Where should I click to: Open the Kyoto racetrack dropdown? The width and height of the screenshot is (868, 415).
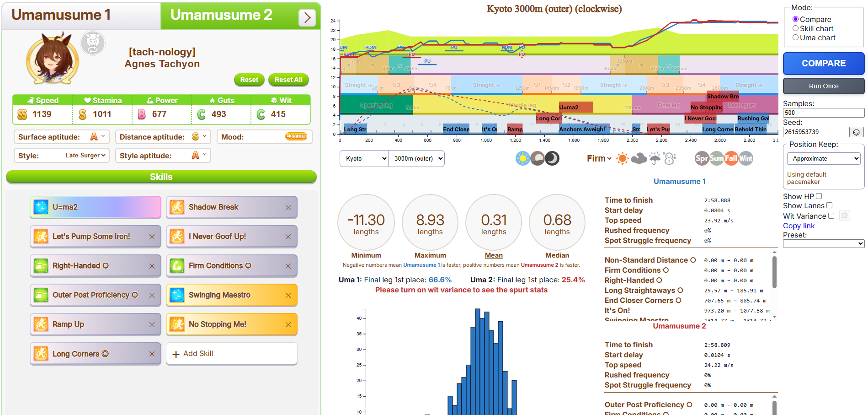point(364,159)
